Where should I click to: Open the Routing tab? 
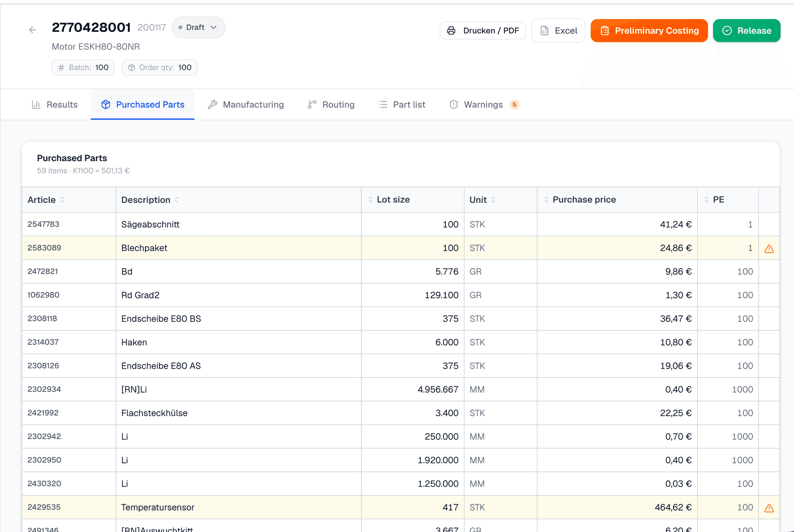point(331,104)
